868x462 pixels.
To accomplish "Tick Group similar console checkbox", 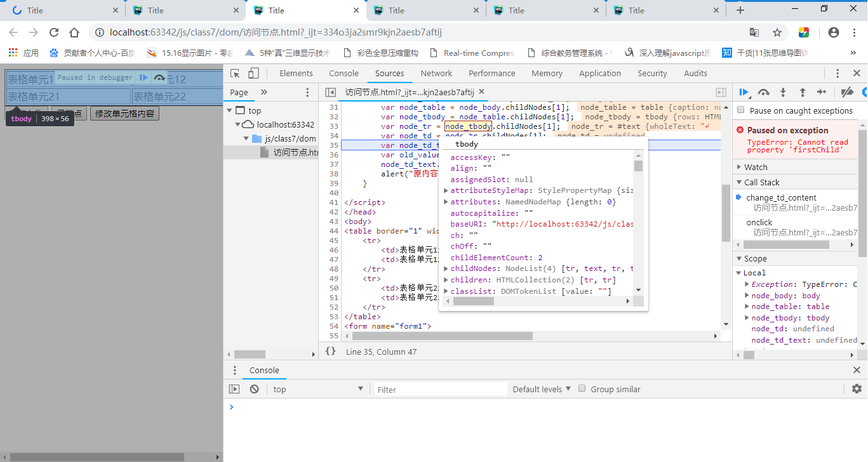I will [582, 388].
